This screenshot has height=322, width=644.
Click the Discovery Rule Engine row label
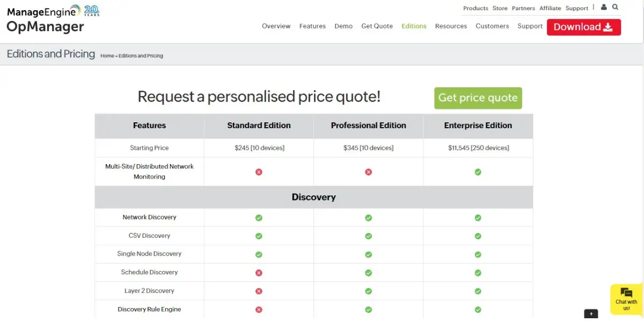coord(149,309)
